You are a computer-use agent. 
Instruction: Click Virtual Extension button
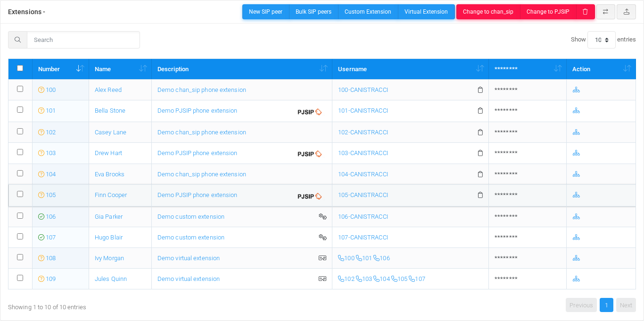pyautogui.click(x=426, y=12)
